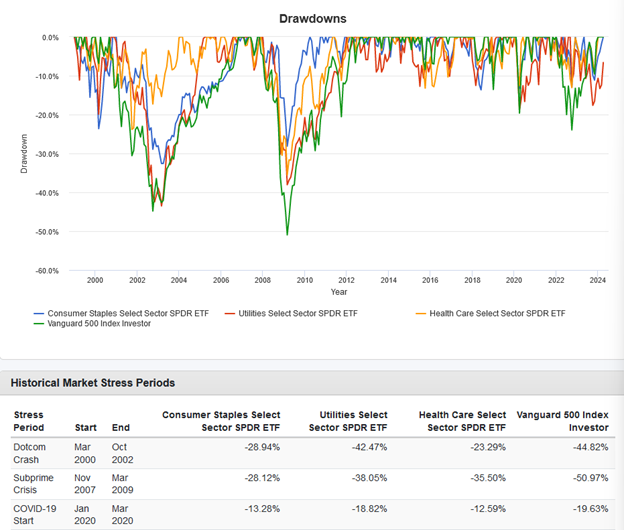Click the Nov 2007 start date cell
Viewport: 624px width, 530px height.
click(85, 484)
